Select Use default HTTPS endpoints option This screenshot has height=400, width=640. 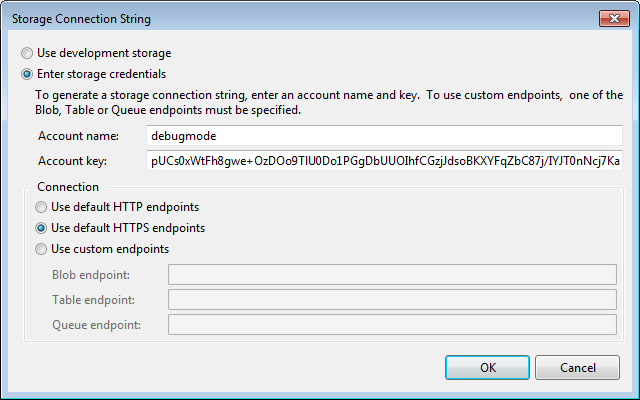click(x=41, y=228)
